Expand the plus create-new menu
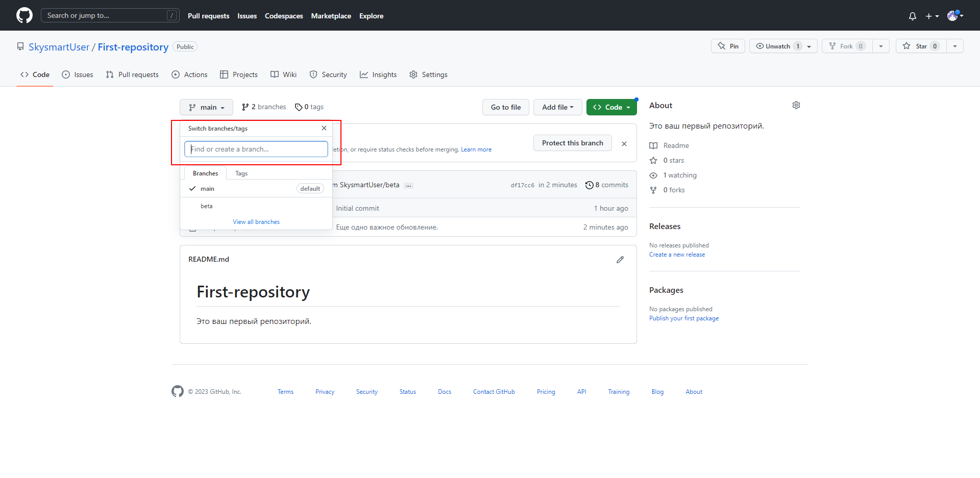 pyautogui.click(x=932, y=16)
